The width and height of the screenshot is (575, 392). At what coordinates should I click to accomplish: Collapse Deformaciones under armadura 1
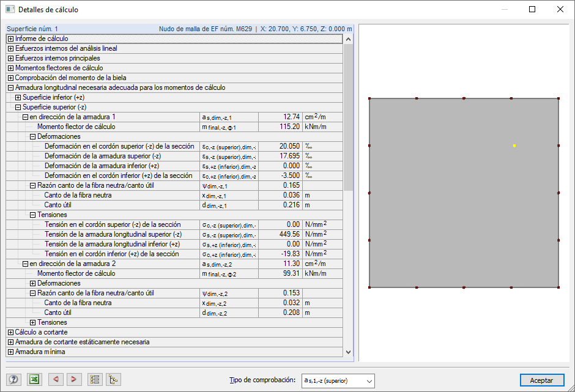coord(32,137)
